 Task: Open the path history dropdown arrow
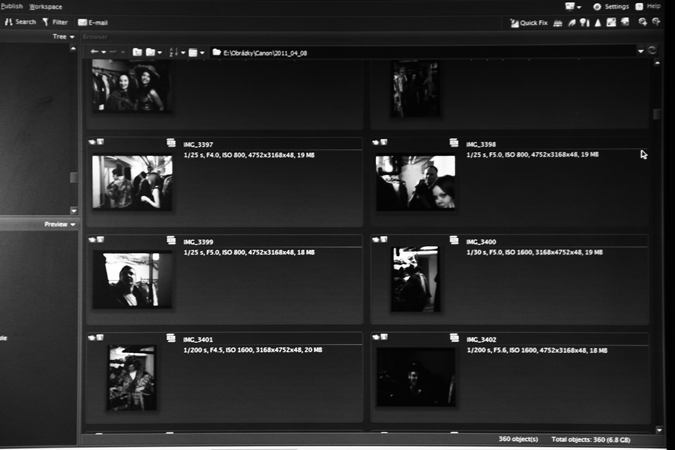tap(641, 51)
